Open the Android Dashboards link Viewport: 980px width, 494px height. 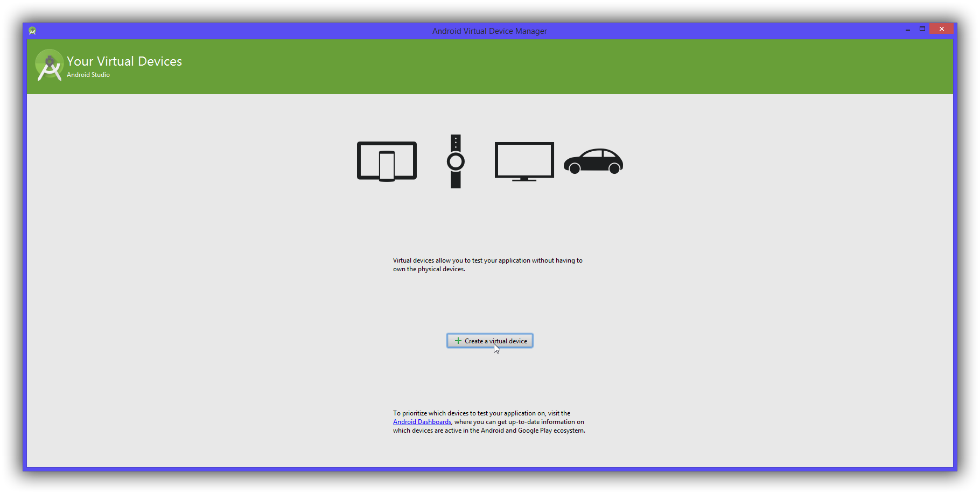(x=422, y=422)
